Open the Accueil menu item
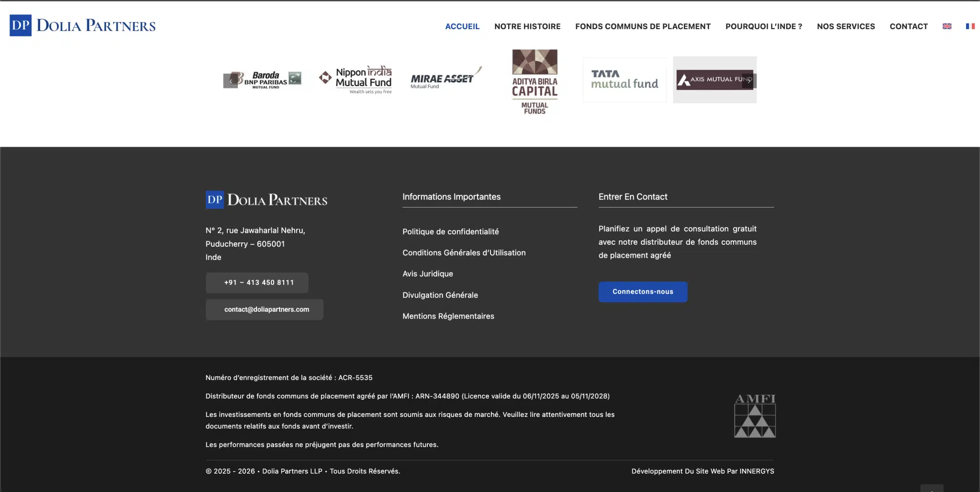Viewport: 980px width, 492px height. tap(462, 26)
